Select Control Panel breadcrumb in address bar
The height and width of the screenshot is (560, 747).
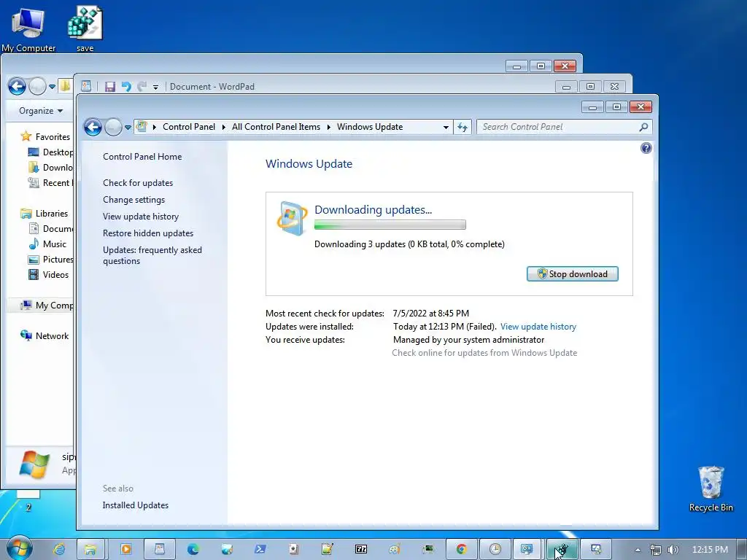pyautogui.click(x=189, y=127)
